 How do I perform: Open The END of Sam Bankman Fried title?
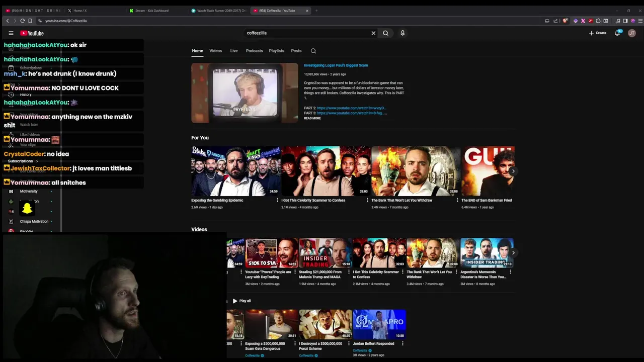[487, 200]
